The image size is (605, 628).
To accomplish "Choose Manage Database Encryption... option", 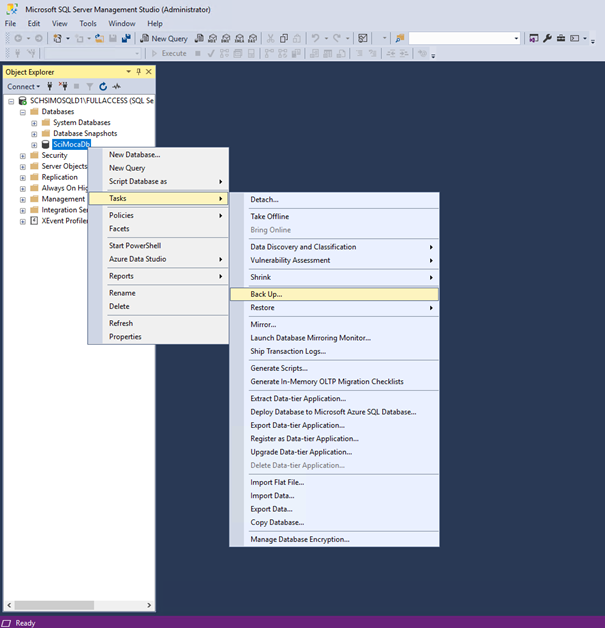I will (334, 539).
